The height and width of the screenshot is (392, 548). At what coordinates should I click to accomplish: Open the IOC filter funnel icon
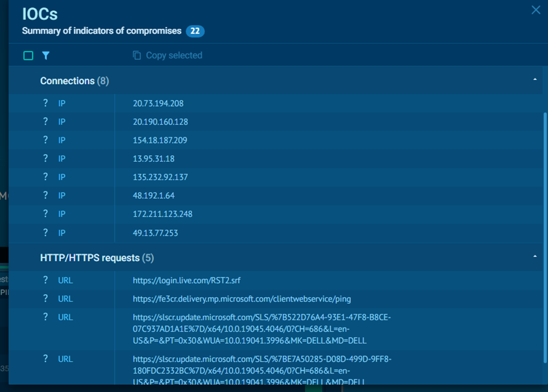46,56
